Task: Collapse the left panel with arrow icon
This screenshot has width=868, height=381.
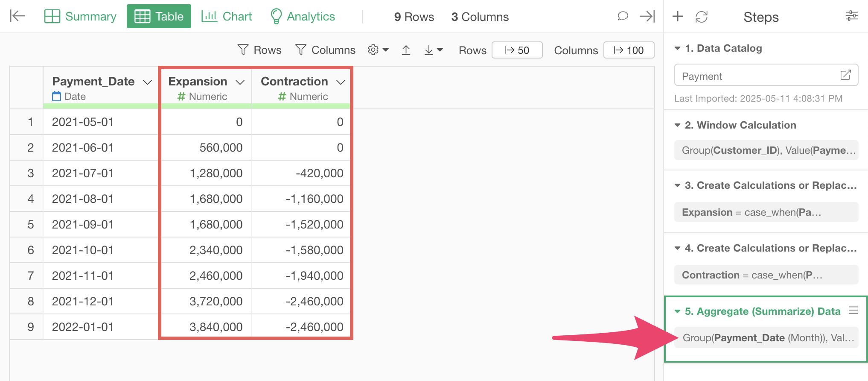Action: (x=17, y=16)
